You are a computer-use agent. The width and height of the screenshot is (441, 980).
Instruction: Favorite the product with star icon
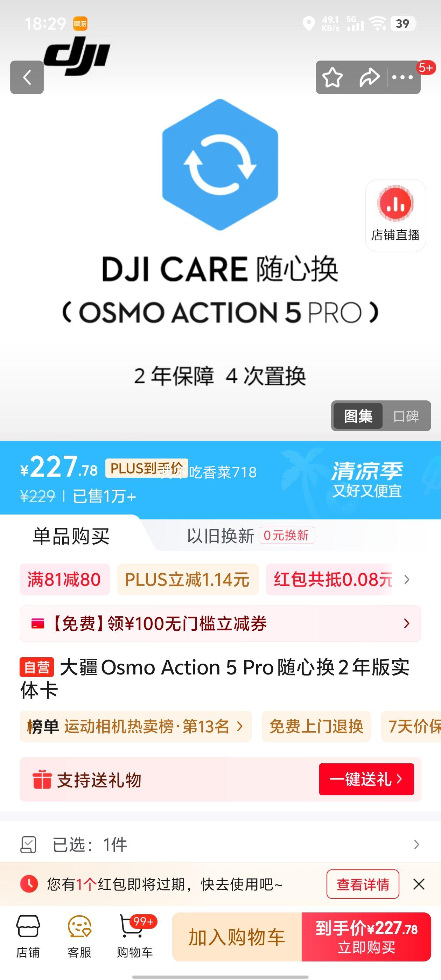(x=332, y=77)
